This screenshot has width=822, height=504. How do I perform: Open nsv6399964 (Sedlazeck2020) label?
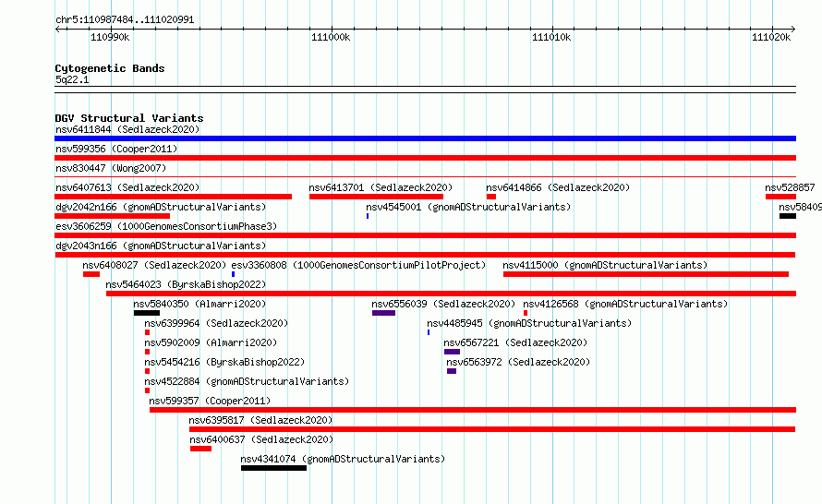click(x=216, y=323)
